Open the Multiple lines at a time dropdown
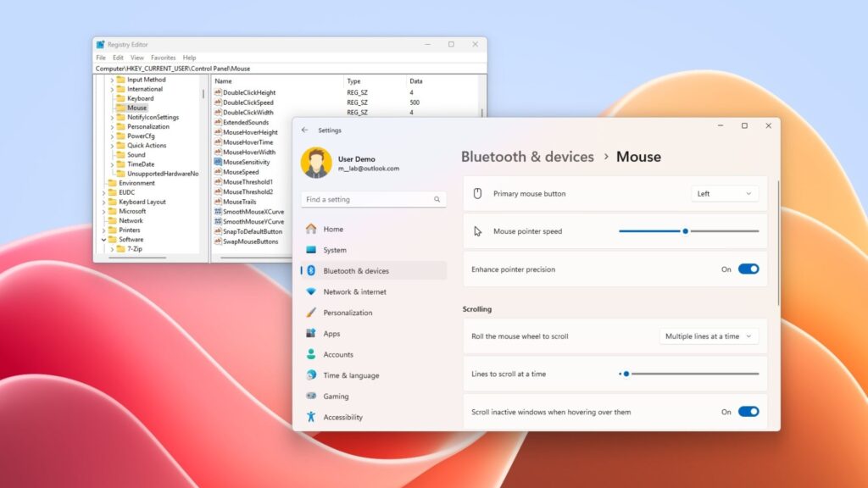Screen dimensions: 868x488 (x=709, y=336)
